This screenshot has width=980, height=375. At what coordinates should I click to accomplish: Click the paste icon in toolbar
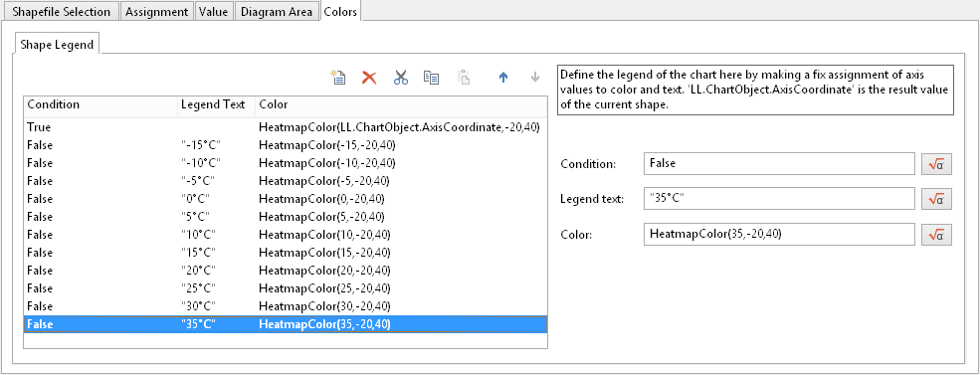coord(463,78)
